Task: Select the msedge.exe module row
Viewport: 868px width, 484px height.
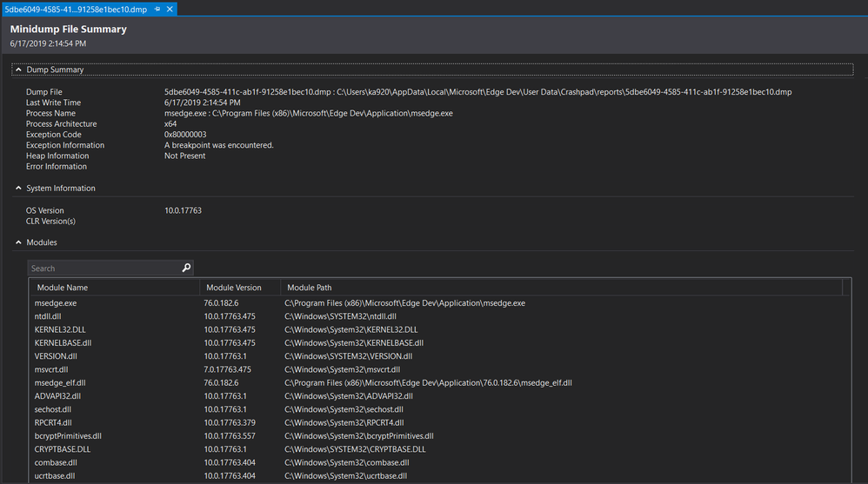Action: 439,303
